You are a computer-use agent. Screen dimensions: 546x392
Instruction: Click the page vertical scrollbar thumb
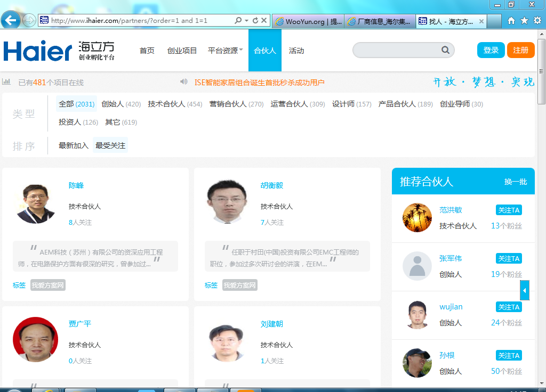(542, 71)
